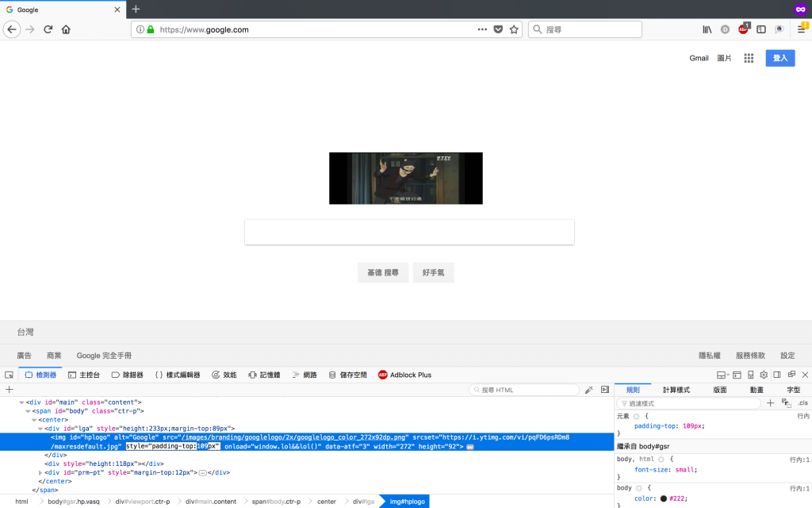This screenshot has height=508, width=812.
Task: Open the Firefox hamburger menu
Action: (x=802, y=29)
